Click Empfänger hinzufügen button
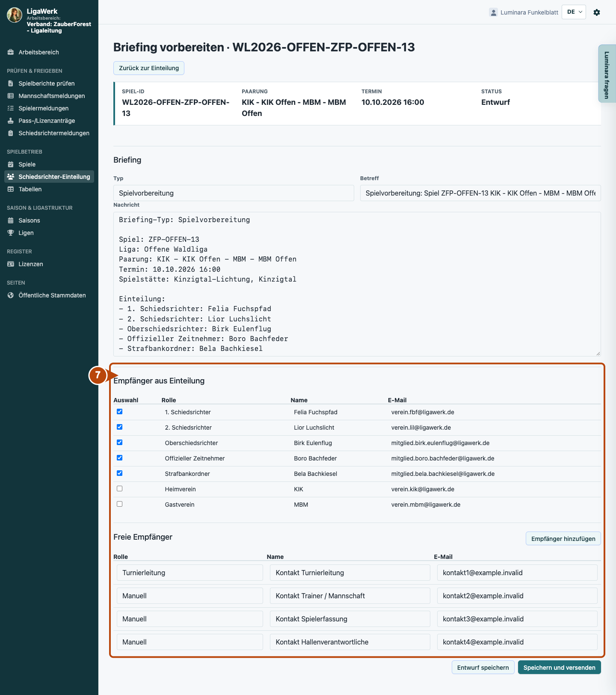The image size is (616, 695). click(x=563, y=539)
